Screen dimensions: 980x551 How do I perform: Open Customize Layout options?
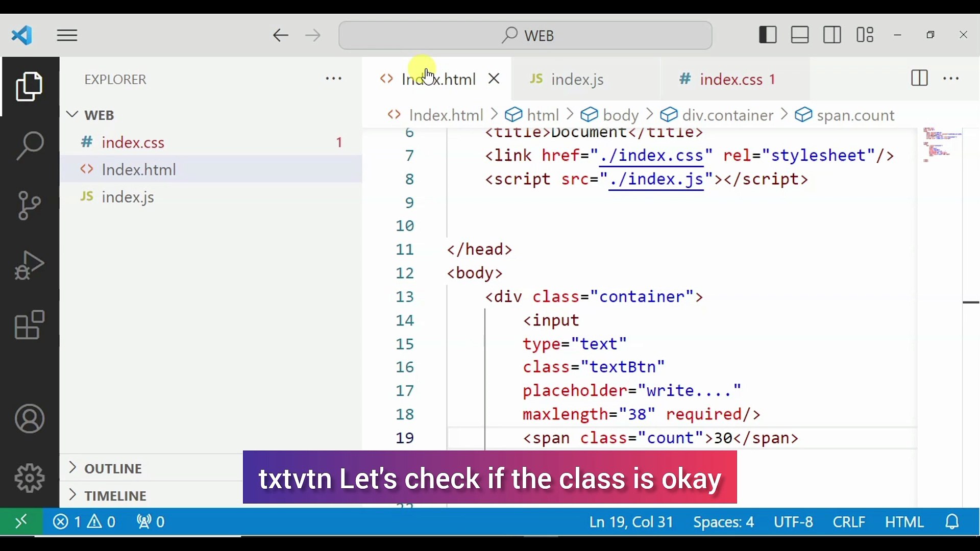865,35
